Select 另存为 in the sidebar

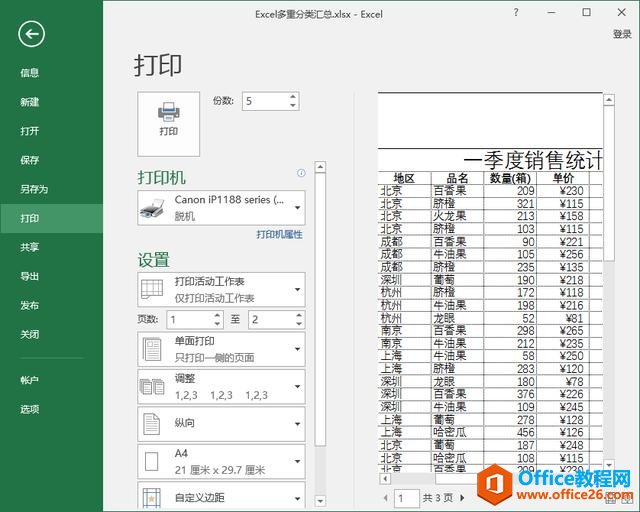(51, 189)
